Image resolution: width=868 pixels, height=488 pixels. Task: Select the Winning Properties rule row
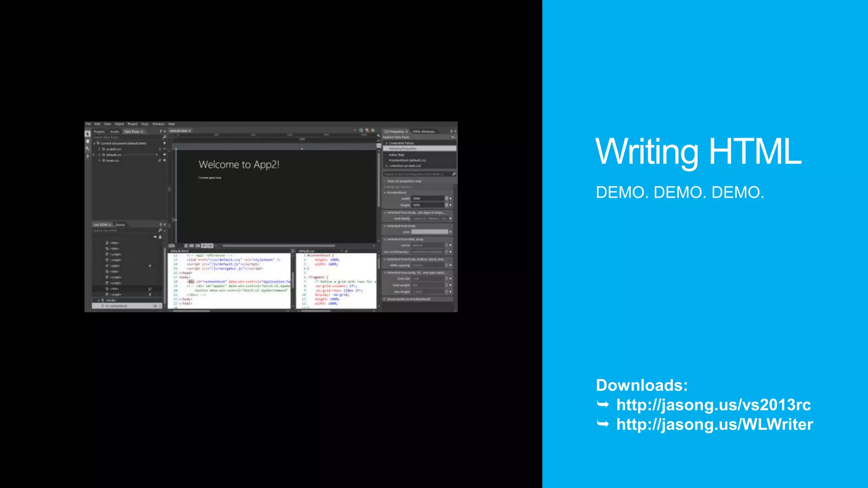pos(420,149)
